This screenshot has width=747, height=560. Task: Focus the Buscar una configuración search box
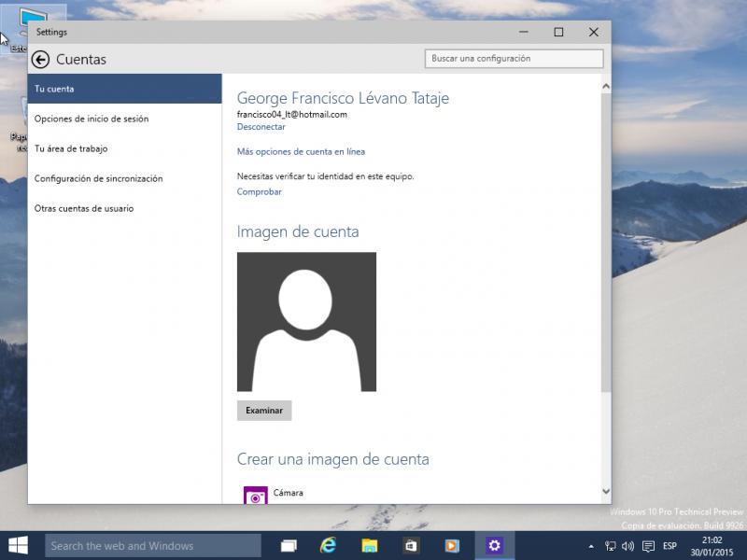click(x=514, y=59)
